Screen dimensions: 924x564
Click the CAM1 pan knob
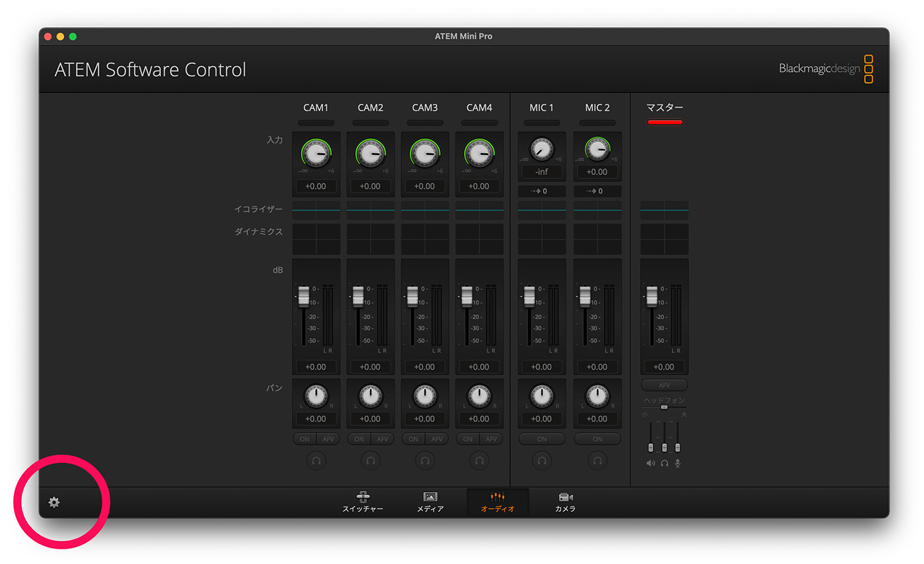316,396
